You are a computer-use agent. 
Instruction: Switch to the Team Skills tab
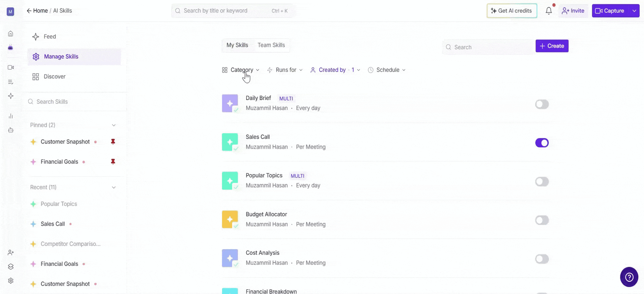(x=271, y=45)
